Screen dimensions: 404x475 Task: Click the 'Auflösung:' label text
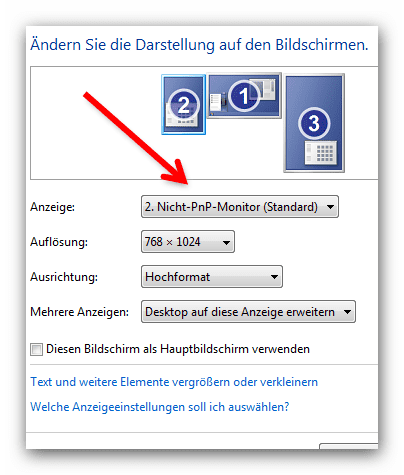coord(59,242)
